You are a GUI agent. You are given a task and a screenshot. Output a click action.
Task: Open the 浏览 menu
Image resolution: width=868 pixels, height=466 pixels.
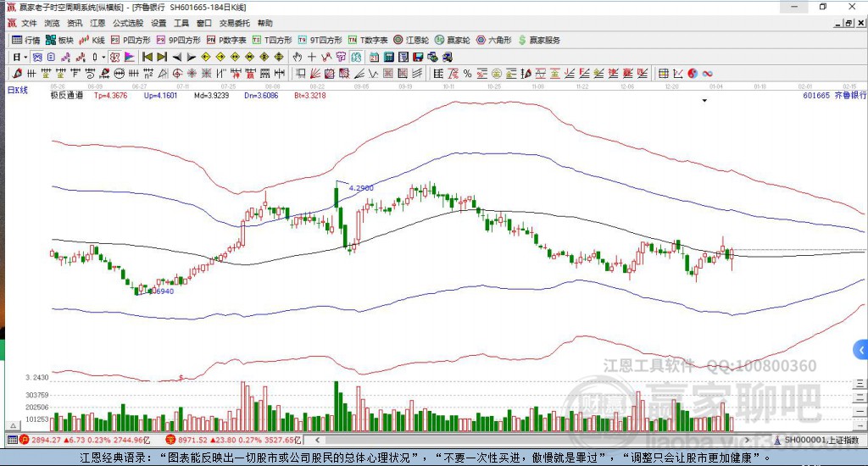coord(52,23)
